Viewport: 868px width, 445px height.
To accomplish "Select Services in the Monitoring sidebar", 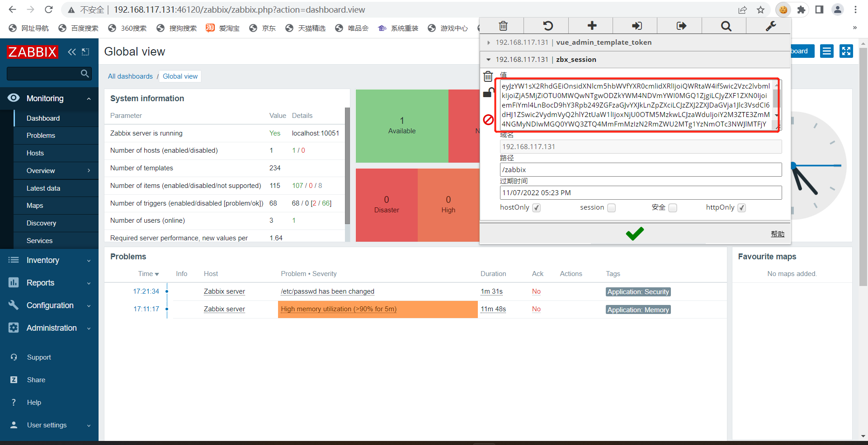I will (39, 240).
